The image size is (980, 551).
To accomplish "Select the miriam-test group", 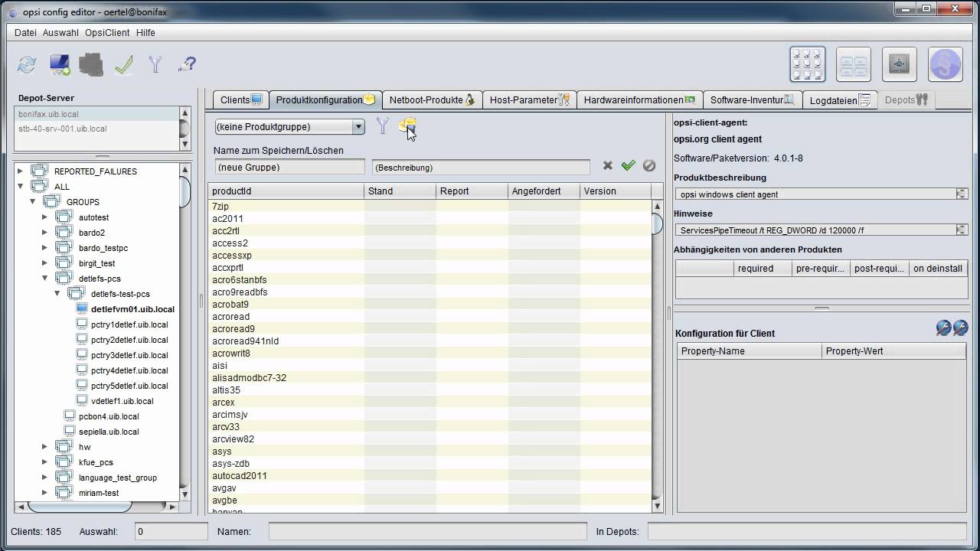I will pyautogui.click(x=99, y=493).
